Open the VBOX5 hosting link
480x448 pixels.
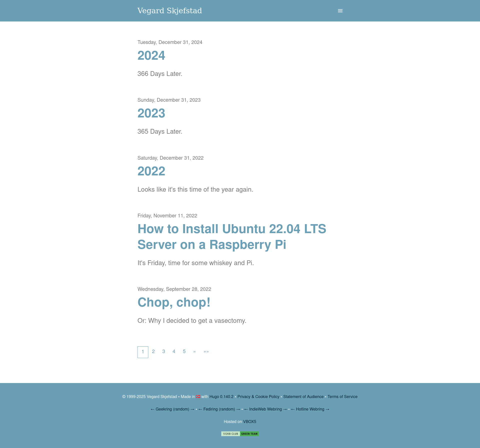(x=249, y=422)
